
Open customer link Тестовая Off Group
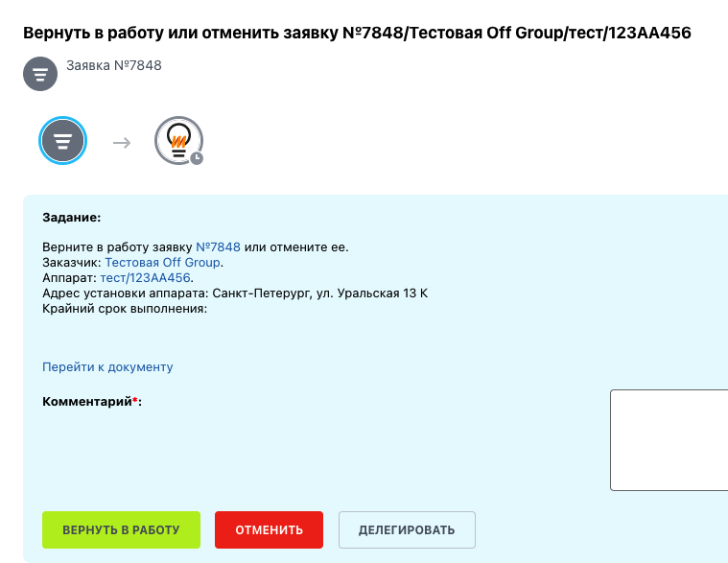tap(162, 262)
